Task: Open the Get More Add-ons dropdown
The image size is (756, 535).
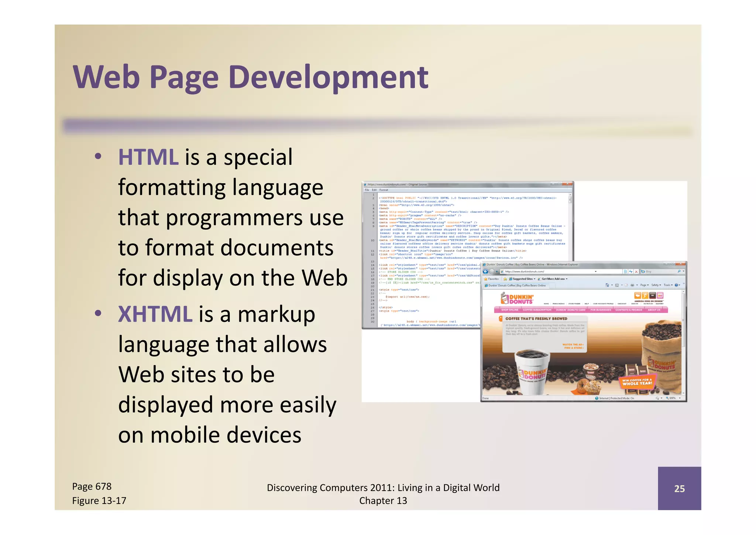Action: (x=553, y=279)
